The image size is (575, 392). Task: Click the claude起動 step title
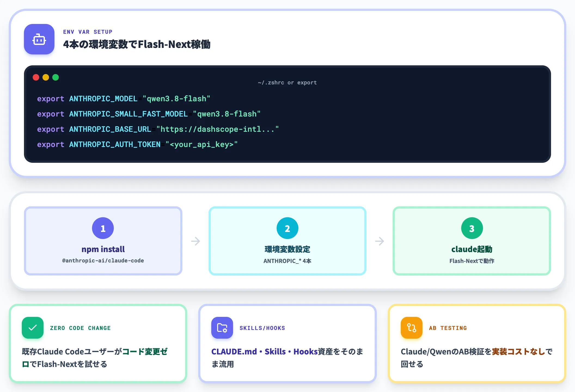click(472, 249)
